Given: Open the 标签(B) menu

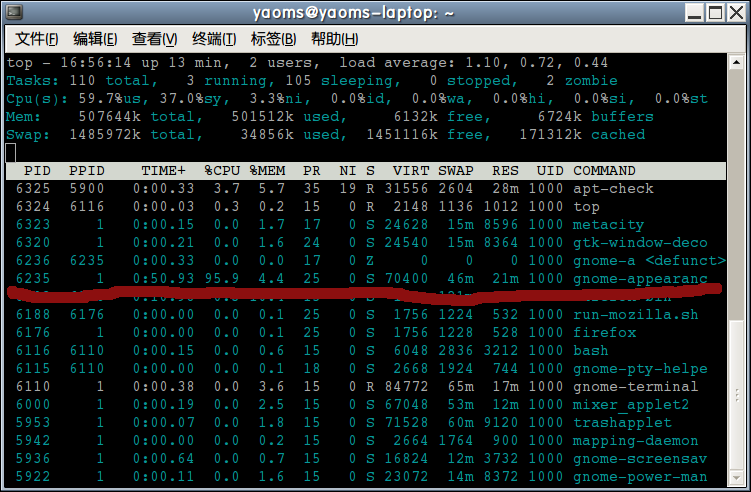Looking at the screenshot, I should tap(273, 39).
